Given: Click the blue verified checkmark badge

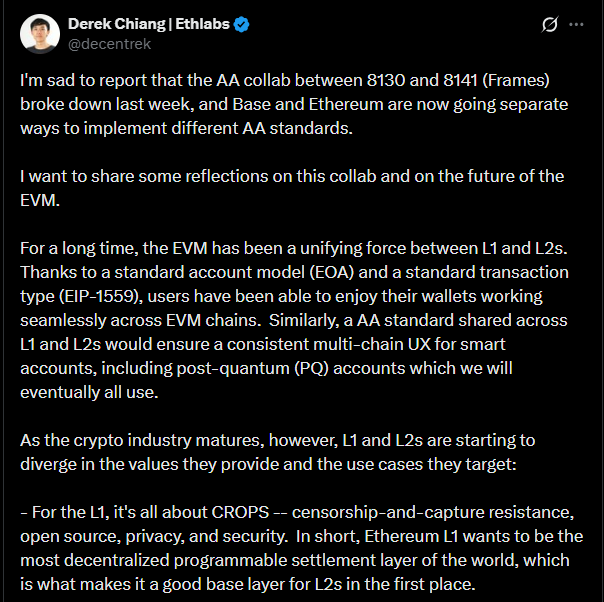Looking at the screenshot, I should [x=242, y=24].
